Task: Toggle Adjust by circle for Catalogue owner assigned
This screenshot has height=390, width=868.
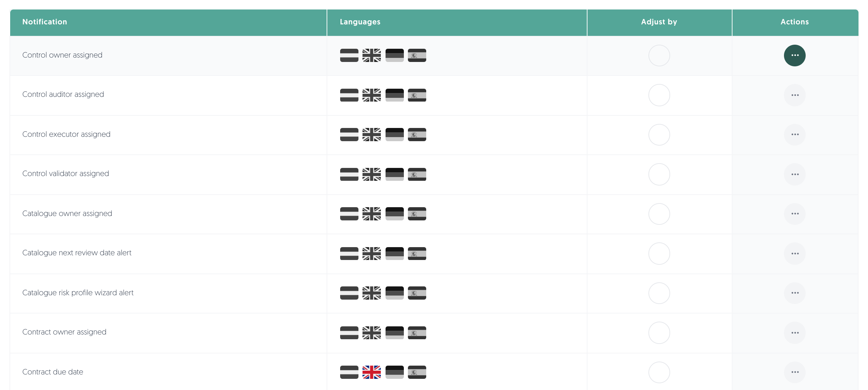Action: click(659, 214)
